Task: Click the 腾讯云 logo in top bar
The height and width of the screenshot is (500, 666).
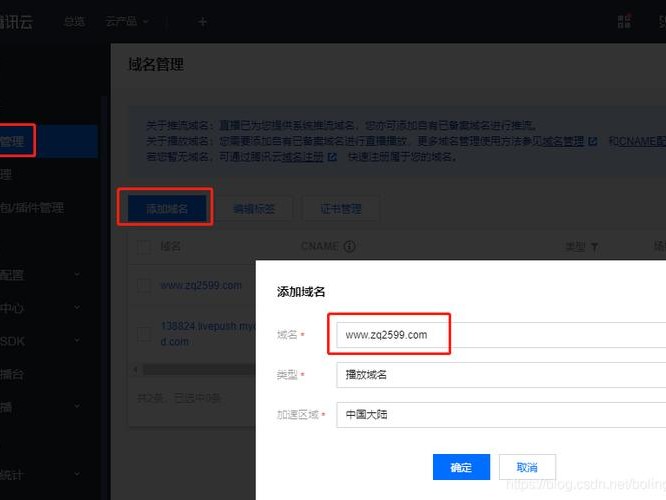Action: tap(16, 22)
